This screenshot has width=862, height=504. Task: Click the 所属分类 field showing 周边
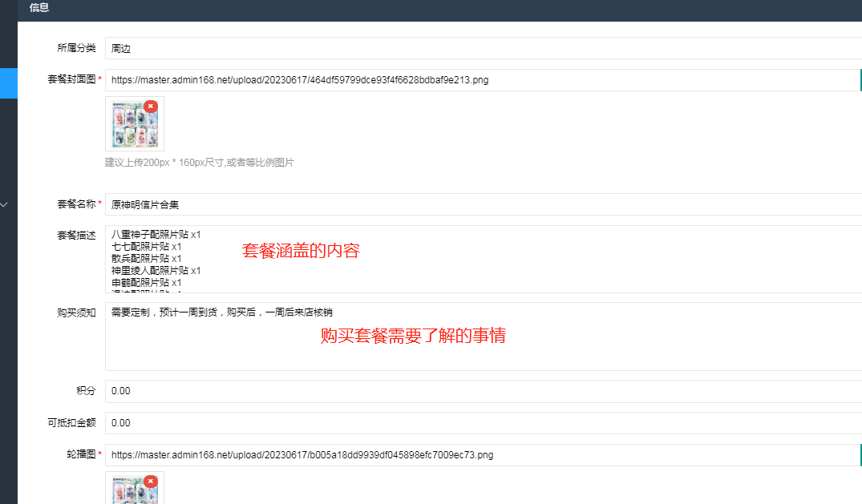484,48
